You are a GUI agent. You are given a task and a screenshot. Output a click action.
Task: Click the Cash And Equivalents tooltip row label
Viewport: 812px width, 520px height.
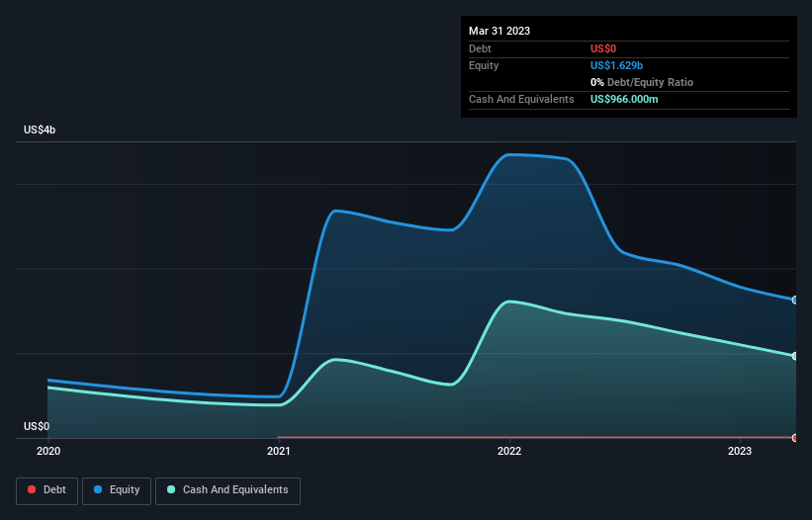521,99
